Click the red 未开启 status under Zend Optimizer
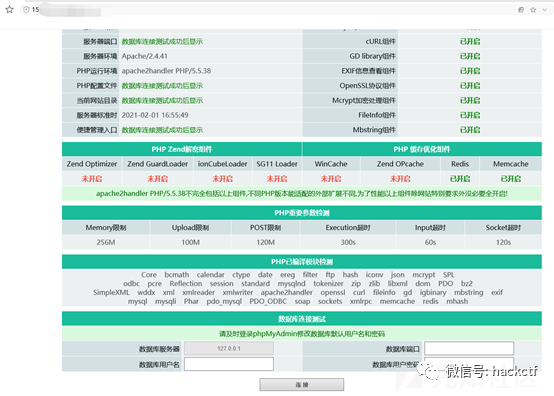Image resolution: width=554 pixels, height=396 pixels. coord(92,179)
